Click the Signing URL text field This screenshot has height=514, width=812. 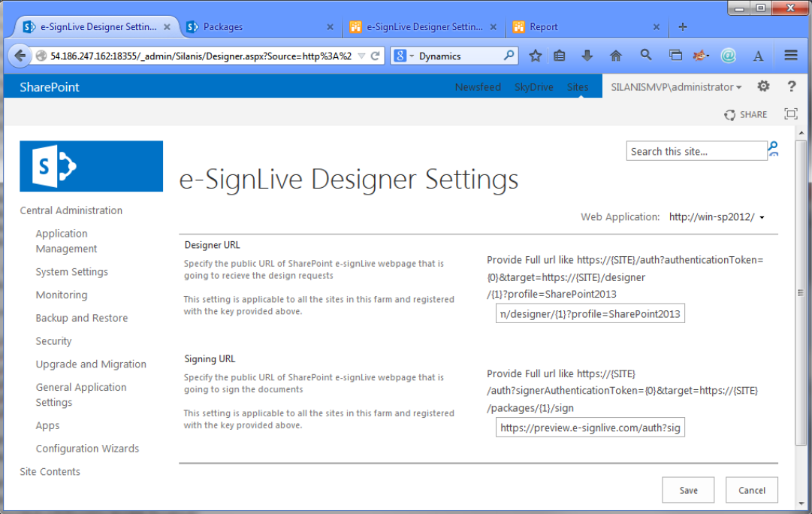590,428
